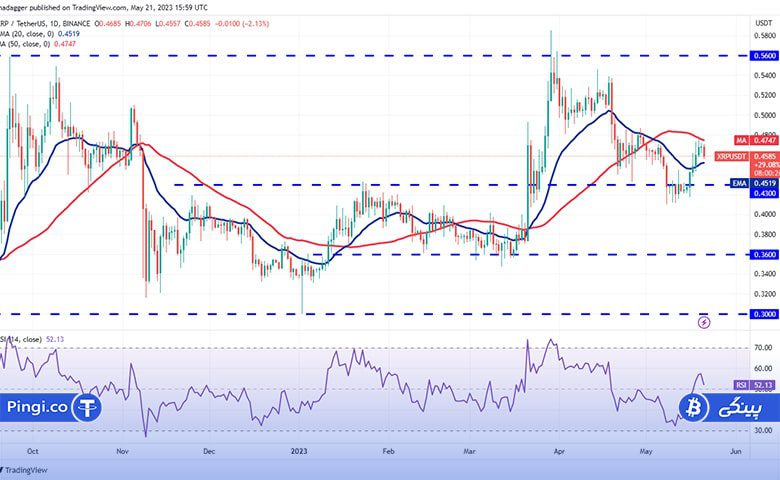Click the 0.5400 price axis tick

[x=765, y=75]
